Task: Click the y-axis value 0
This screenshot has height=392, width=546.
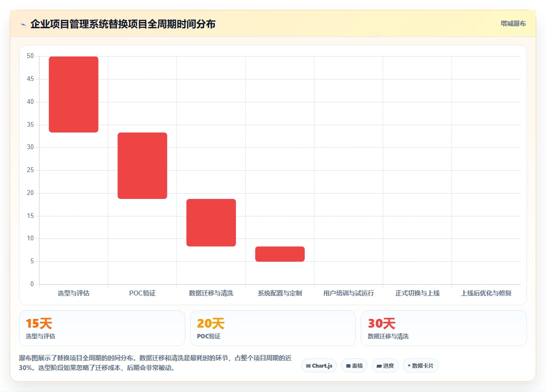Action: coord(32,284)
